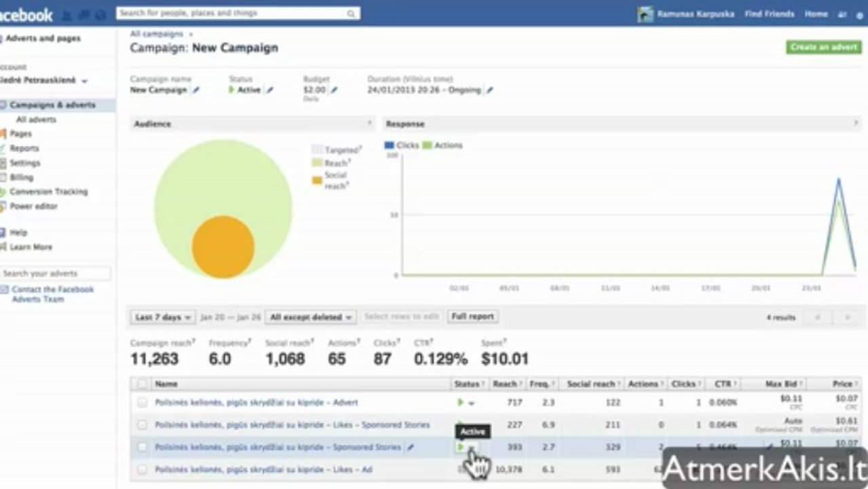Click the Contact Facebook Adverts Team checkmark icon
This screenshot has height=489, width=868.
(x=4, y=289)
